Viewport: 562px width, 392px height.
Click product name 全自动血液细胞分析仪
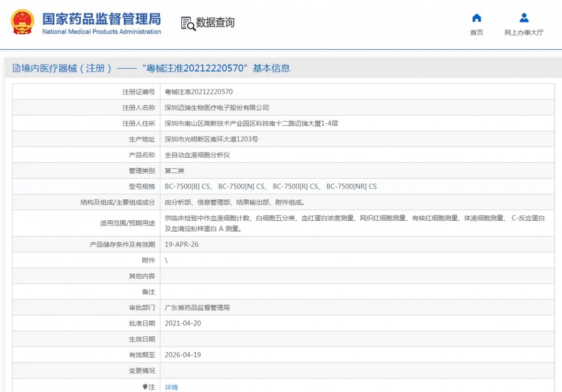[197, 155]
